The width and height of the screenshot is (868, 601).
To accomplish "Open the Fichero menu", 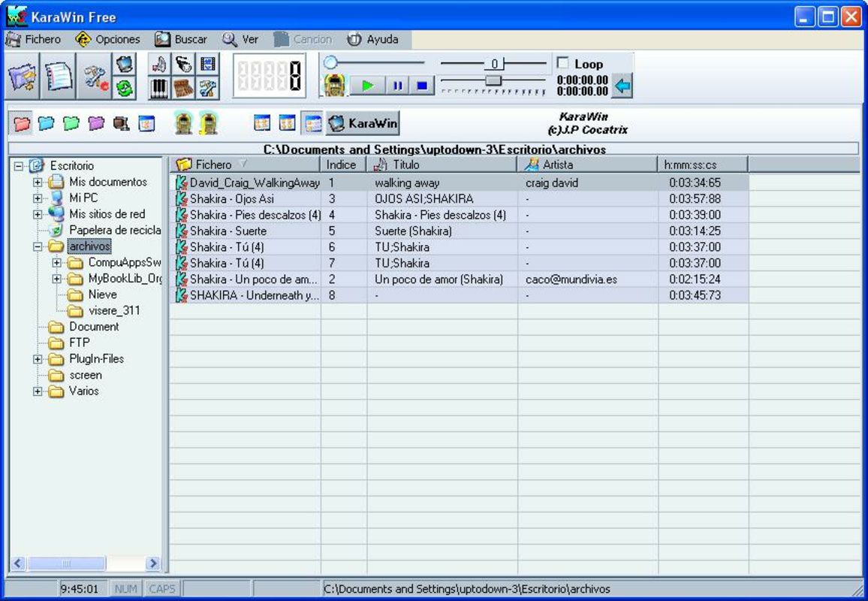I will [33, 39].
